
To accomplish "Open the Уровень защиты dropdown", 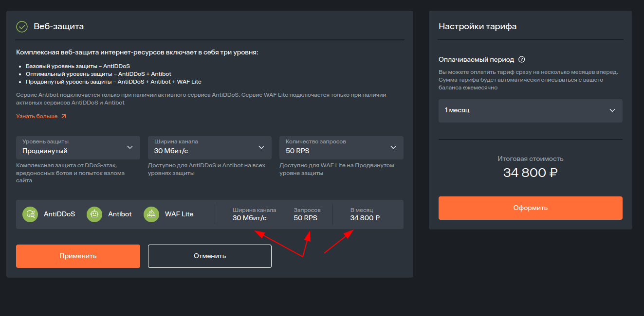I will (78, 147).
